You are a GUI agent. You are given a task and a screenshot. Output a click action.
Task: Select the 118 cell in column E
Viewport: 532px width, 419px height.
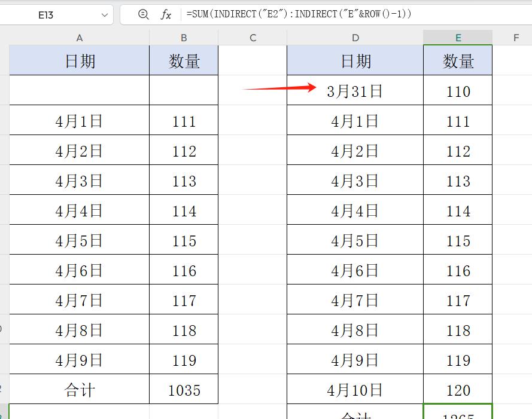point(458,329)
